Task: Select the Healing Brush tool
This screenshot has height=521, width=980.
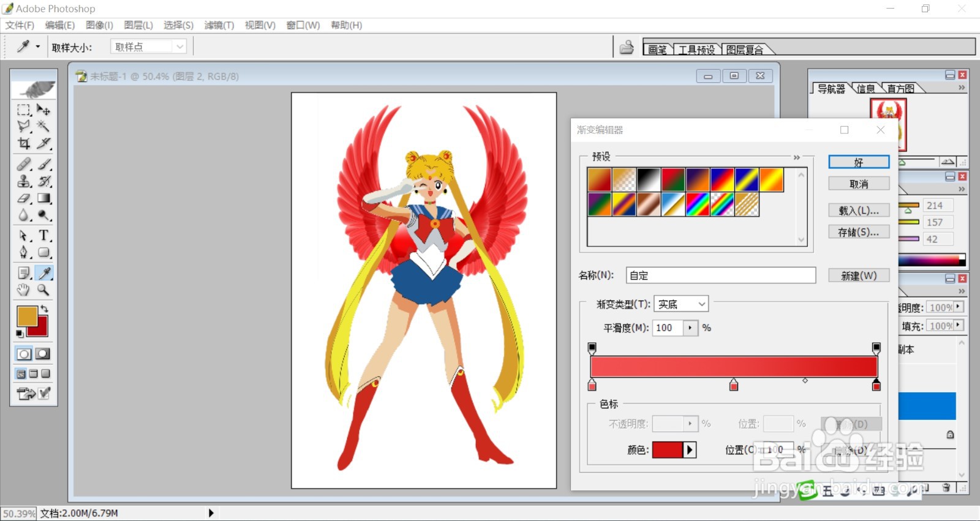Action: click(24, 164)
